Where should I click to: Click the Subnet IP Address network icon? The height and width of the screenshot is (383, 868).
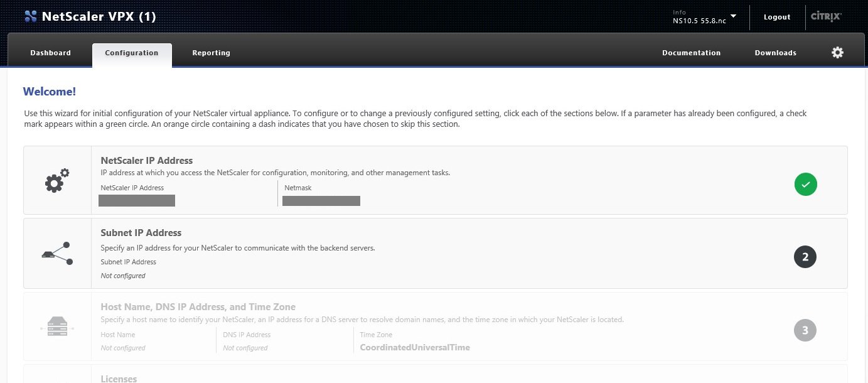click(x=57, y=253)
